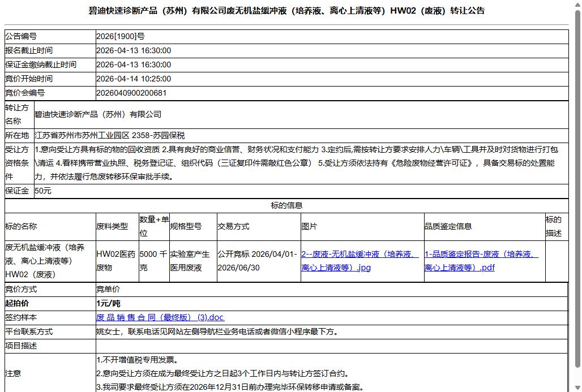Click note 3 about 2026年12月31日 deadline
Viewport: 582px width, 392px height.
coord(230,387)
